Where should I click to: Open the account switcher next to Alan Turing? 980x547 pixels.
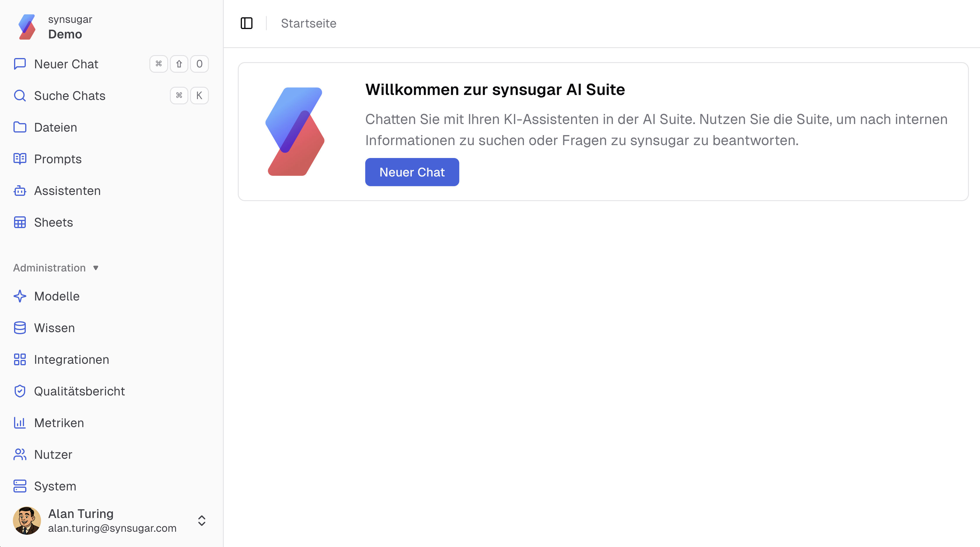click(x=201, y=521)
